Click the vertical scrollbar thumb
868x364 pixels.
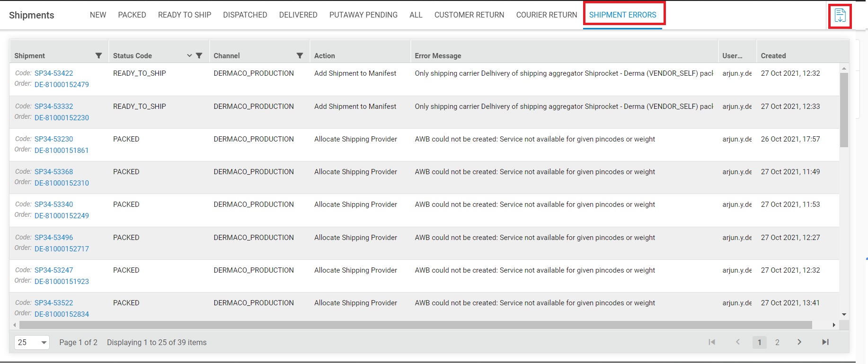click(x=844, y=110)
